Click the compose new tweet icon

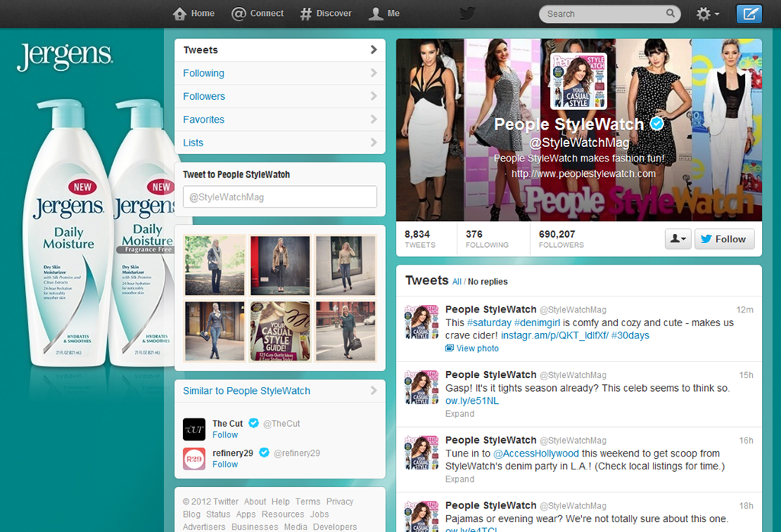[749, 14]
